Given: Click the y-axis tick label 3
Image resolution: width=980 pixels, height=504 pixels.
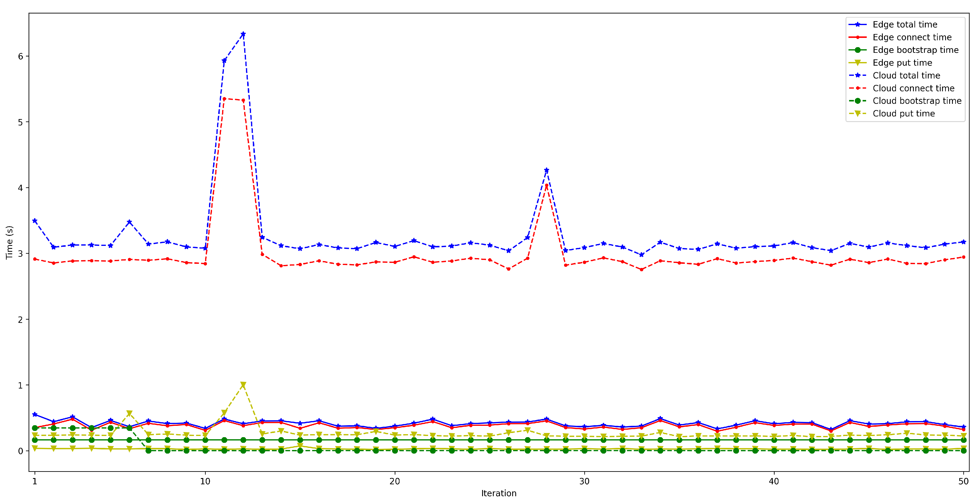Looking at the screenshot, I should click(21, 254).
